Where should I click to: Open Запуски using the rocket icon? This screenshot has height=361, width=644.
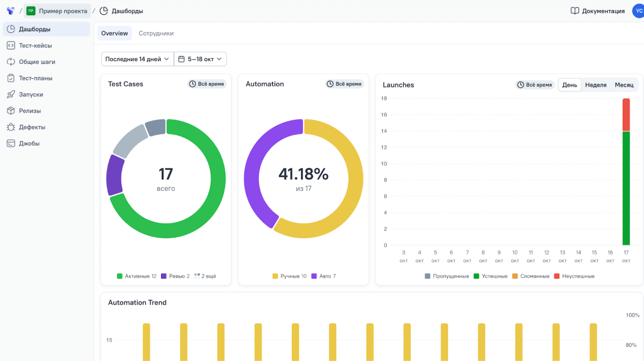point(11,94)
